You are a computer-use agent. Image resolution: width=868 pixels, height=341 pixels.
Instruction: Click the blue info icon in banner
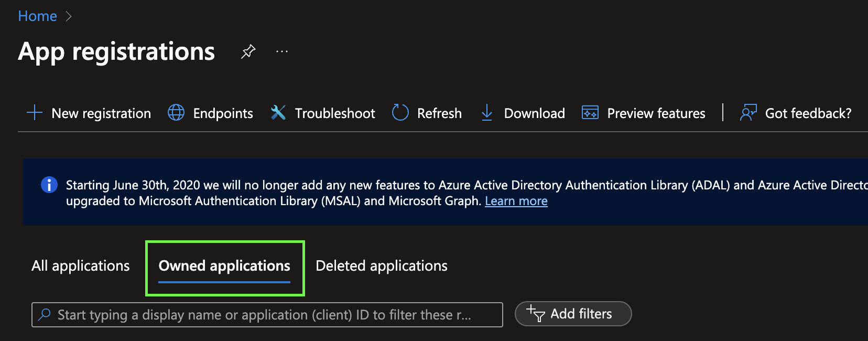coord(49,185)
